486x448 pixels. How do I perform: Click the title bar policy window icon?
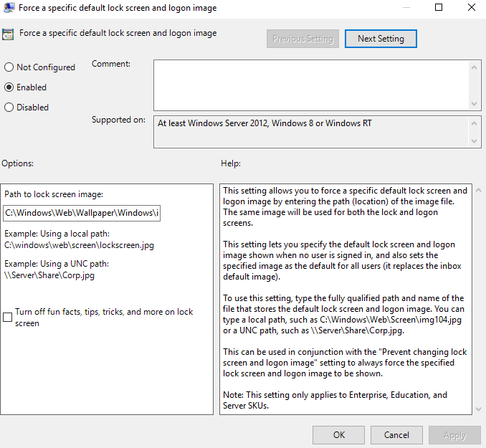click(x=9, y=8)
